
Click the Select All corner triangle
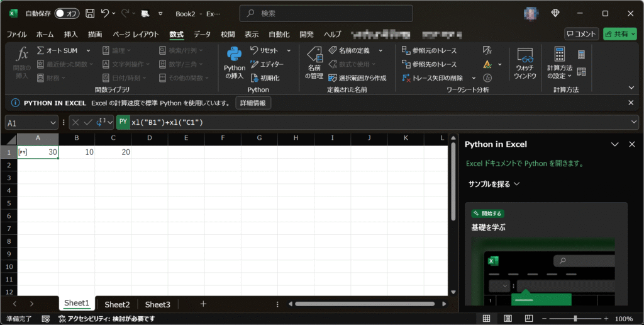coord(11,139)
